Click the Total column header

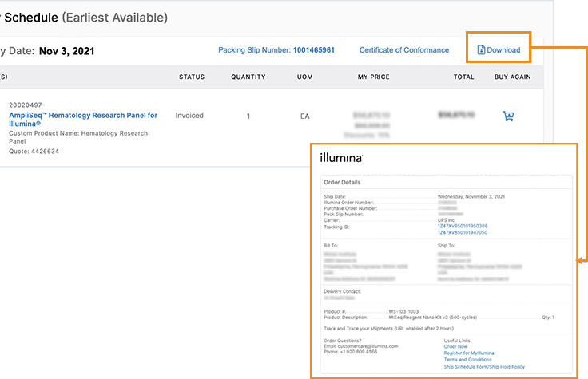(464, 77)
